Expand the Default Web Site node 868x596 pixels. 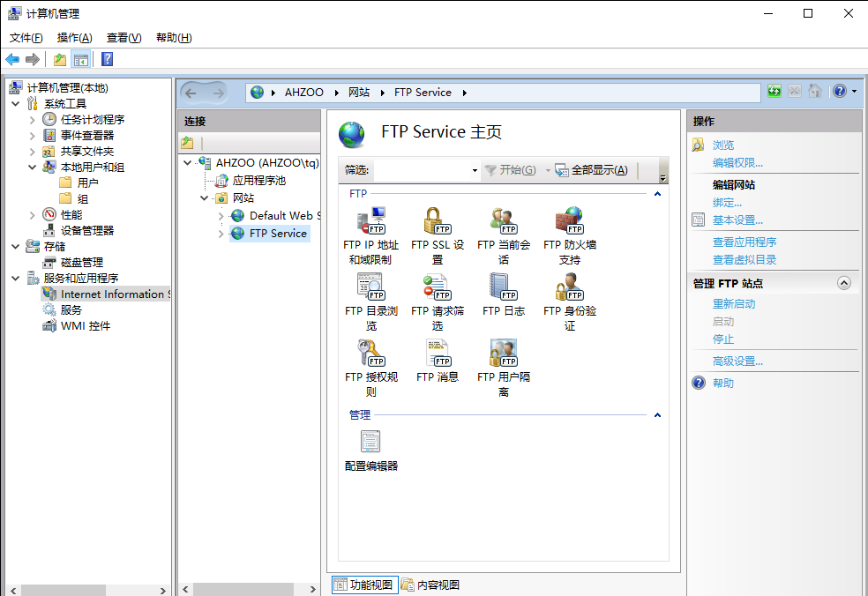221,216
